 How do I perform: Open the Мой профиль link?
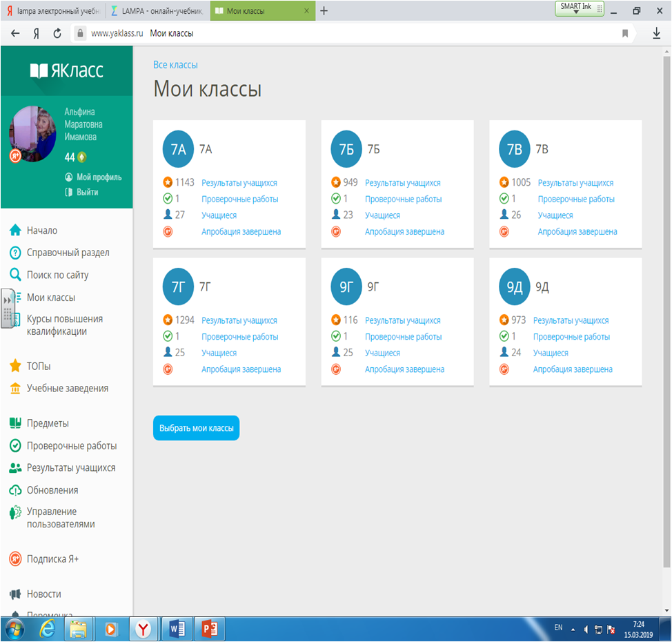(x=93, y=177)
